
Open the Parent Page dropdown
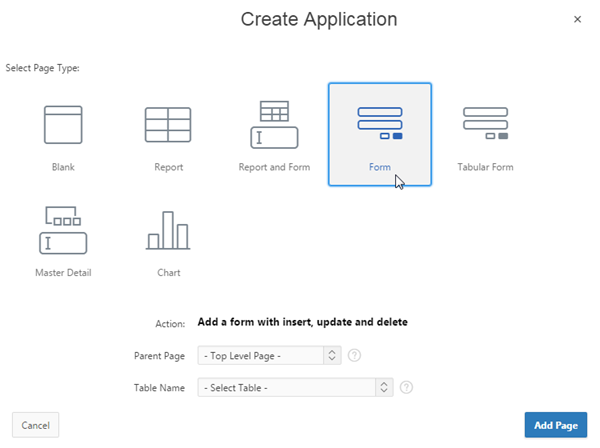pos(269,355)
